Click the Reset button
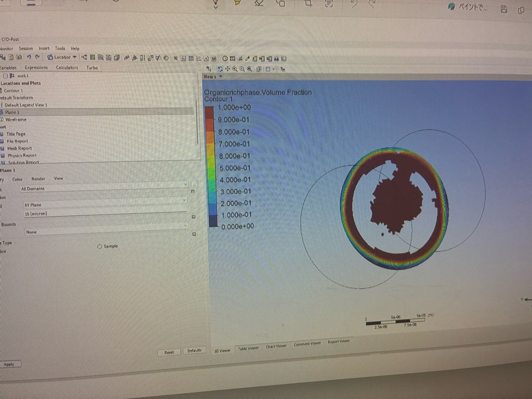532x399 pixels. (x=169, y=352)
